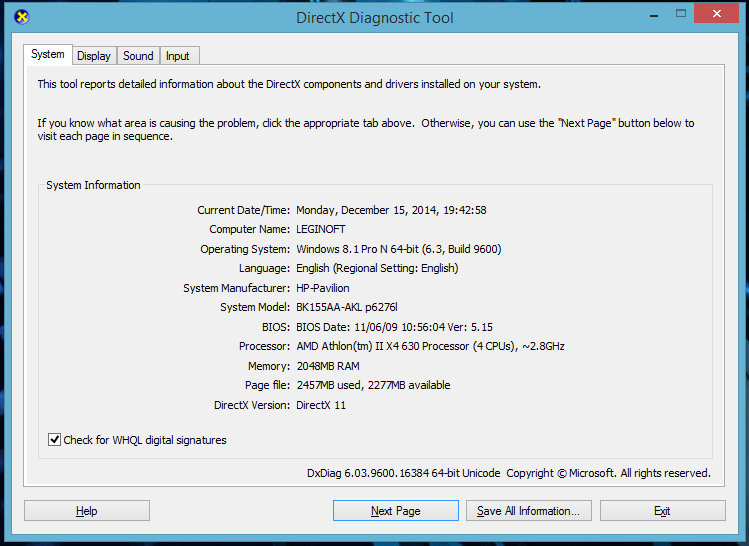
Task: Click HP-Pavilion manufacturer value
Action: coord(322,288)
